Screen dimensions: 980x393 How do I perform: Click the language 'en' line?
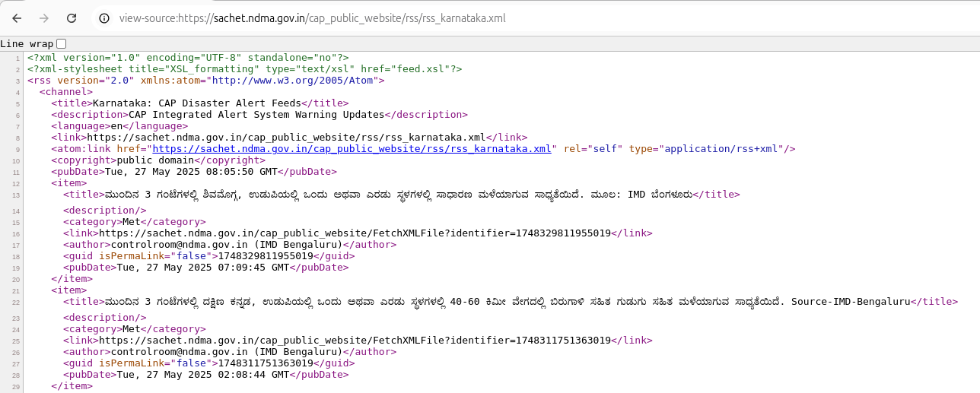119,126
